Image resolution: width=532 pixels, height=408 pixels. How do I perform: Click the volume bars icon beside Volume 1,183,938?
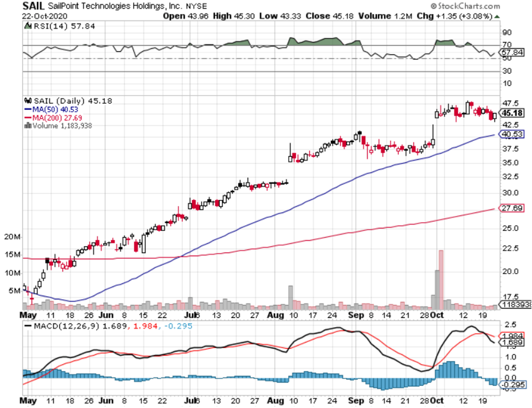coord(28,125)
